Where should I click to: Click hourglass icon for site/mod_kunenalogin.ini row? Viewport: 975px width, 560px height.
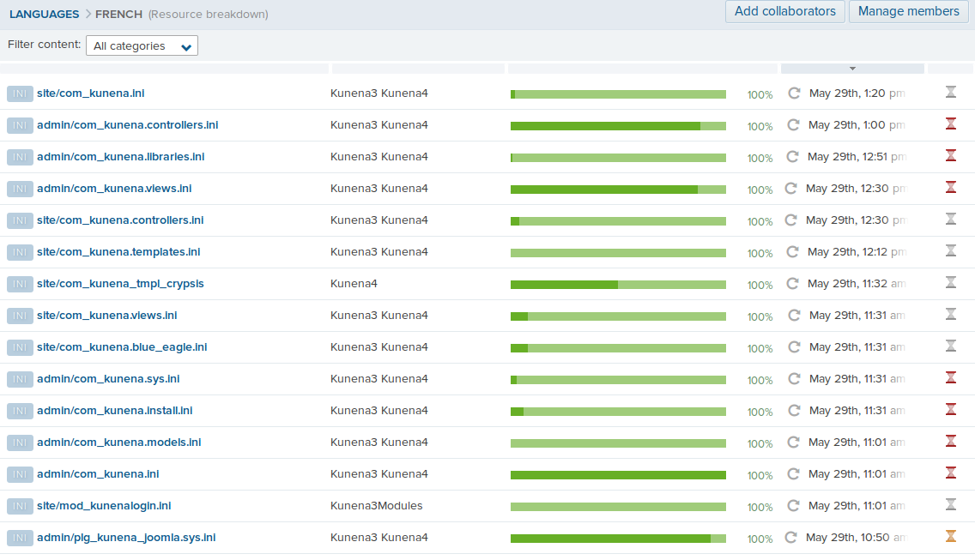tap(950, 505)
